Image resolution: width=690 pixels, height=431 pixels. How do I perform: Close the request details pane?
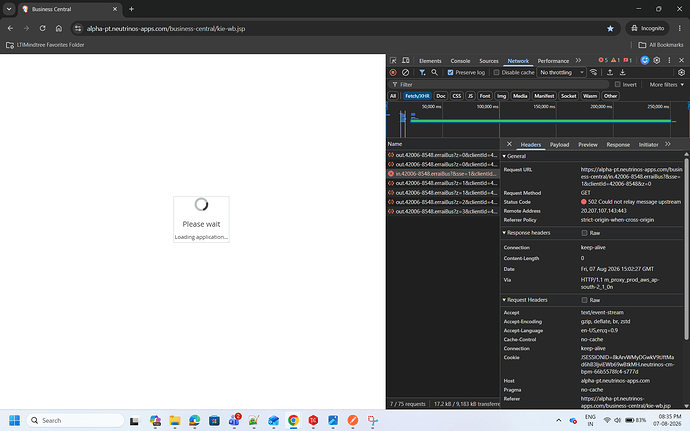[x=509, y=144]
